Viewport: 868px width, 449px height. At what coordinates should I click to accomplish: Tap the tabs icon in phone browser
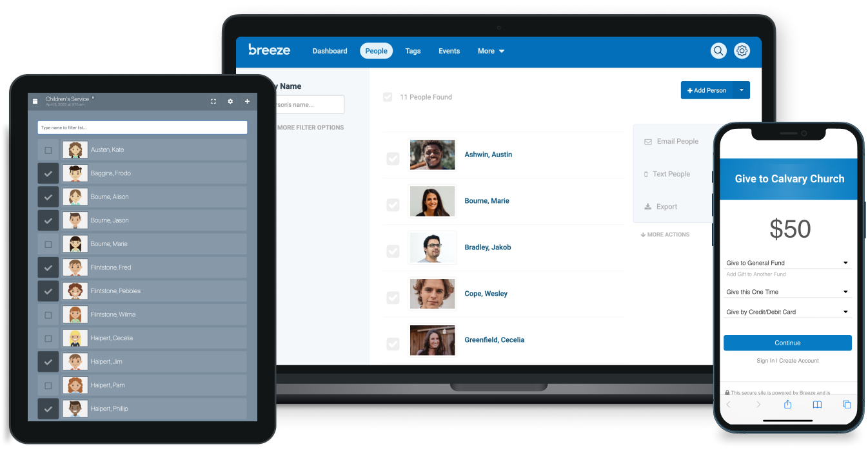click(847, 405)
